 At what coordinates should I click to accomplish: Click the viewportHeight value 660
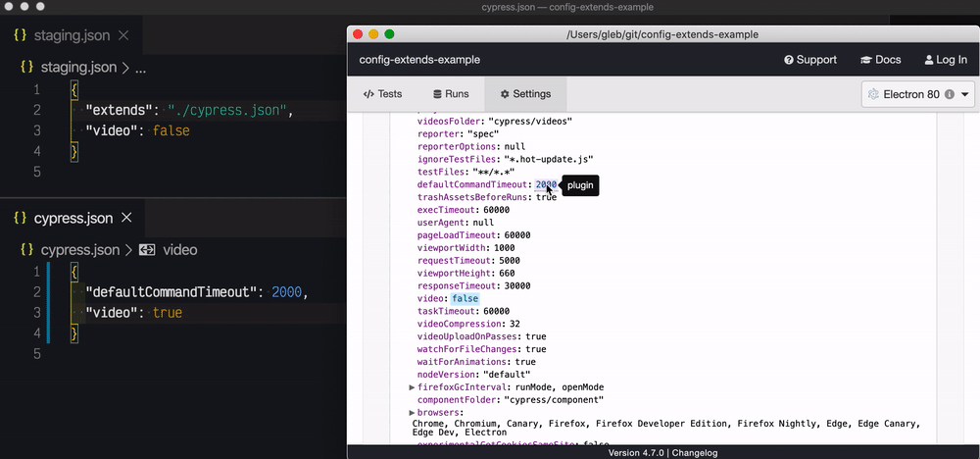(507, 274)
